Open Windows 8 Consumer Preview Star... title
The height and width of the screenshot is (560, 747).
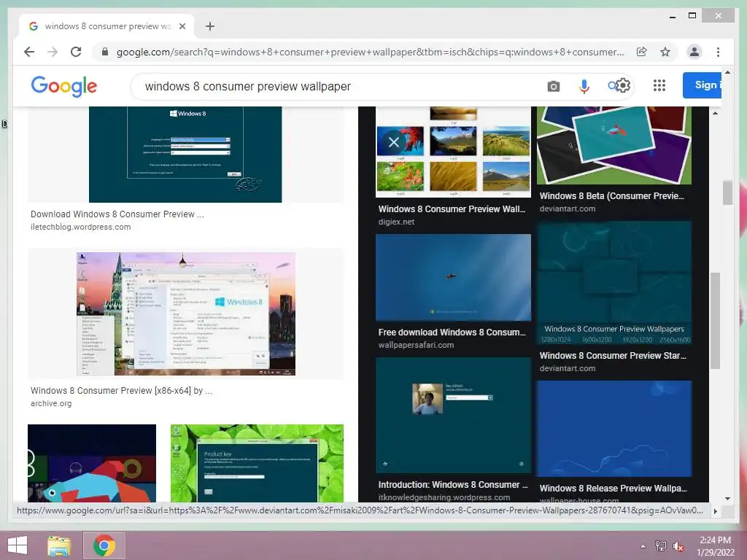613,356
